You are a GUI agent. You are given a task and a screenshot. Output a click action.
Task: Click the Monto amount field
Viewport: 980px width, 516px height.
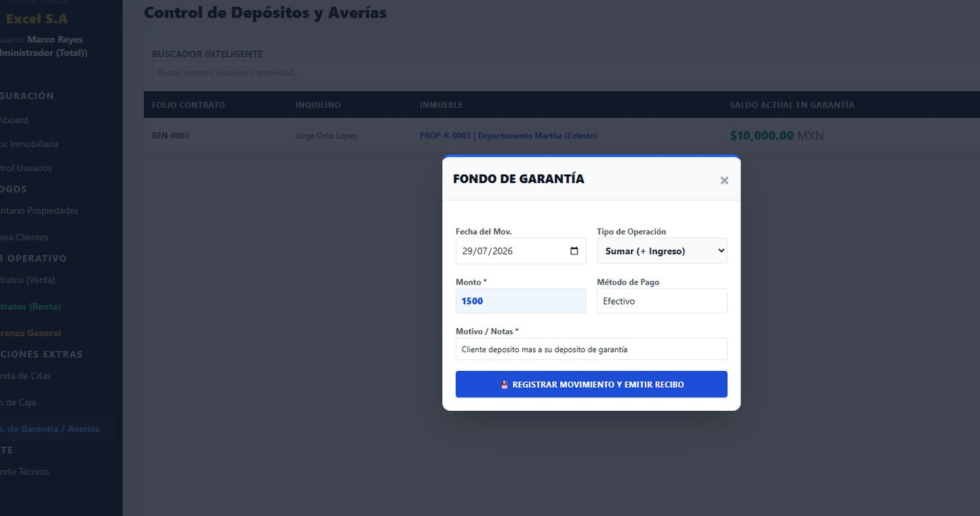[521, 301]
